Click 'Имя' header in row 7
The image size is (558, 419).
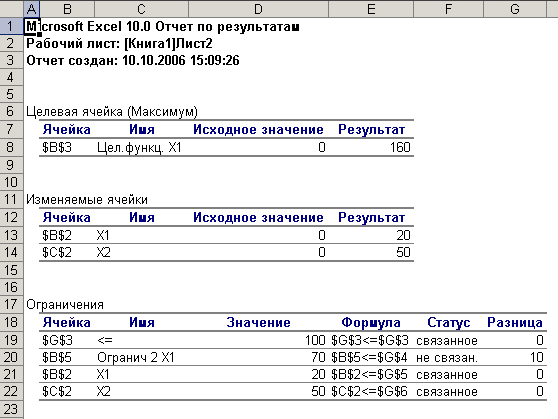(x=142, y=130)
